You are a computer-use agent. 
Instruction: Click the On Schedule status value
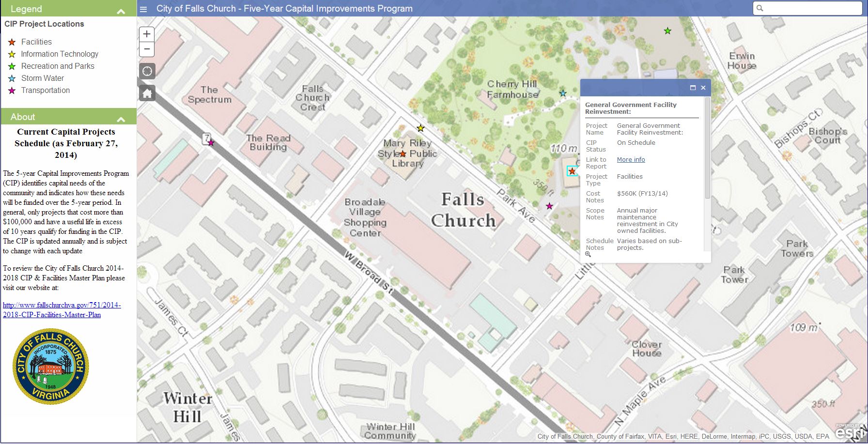(636, 143)
